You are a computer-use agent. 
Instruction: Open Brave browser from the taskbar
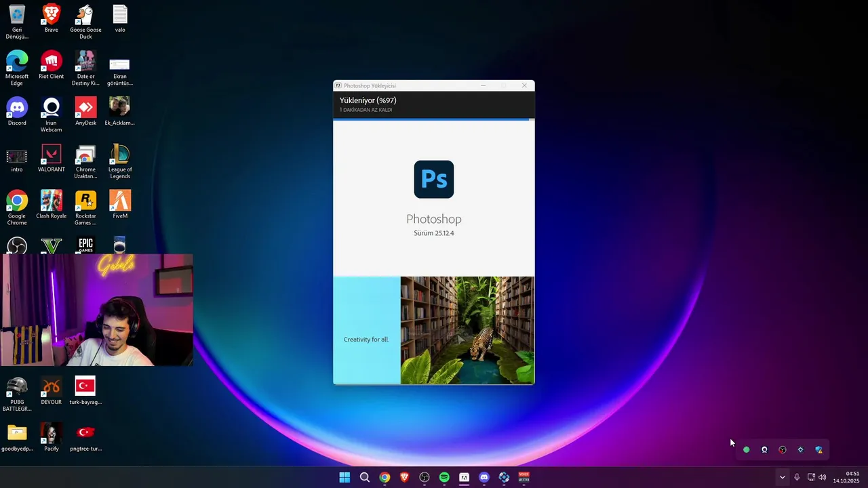click(405, 477)
